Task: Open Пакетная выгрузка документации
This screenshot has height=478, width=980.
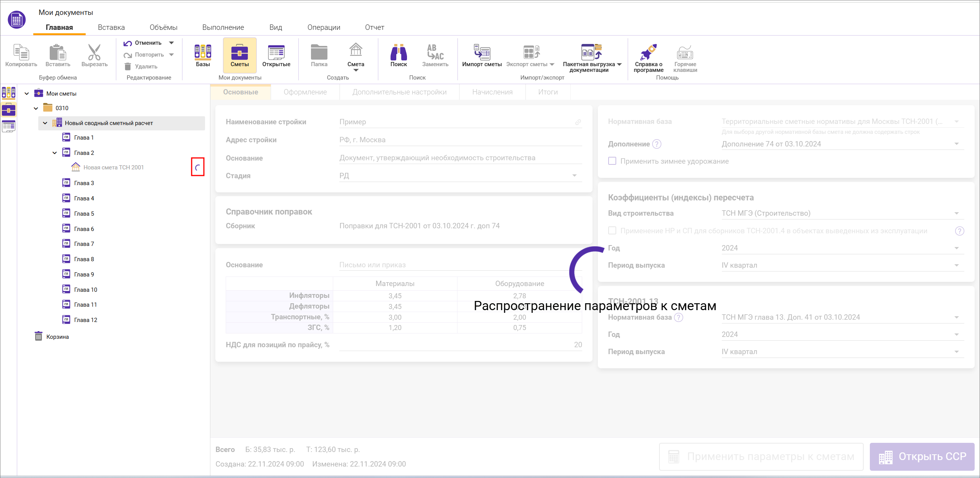Action: click(x=590, y=54)
